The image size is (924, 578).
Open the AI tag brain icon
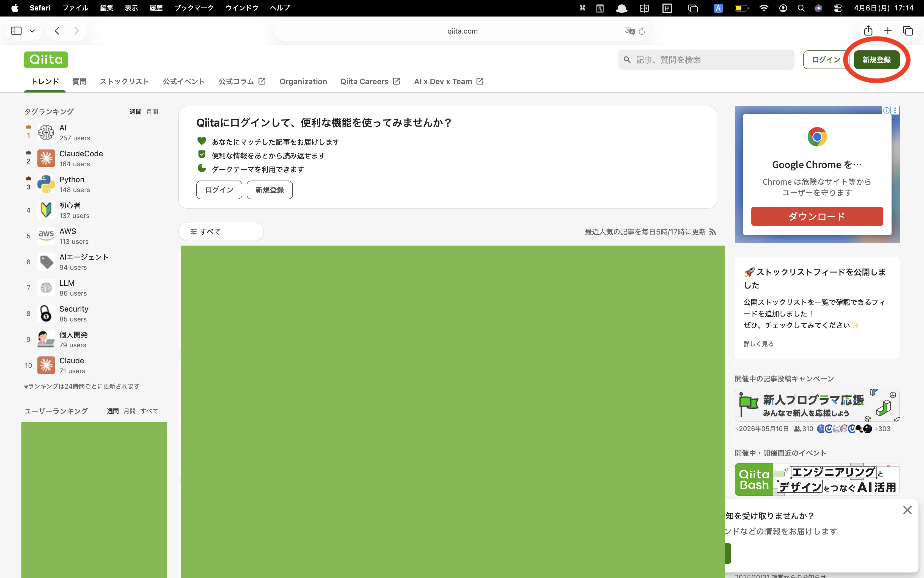[x=46, y=133]
